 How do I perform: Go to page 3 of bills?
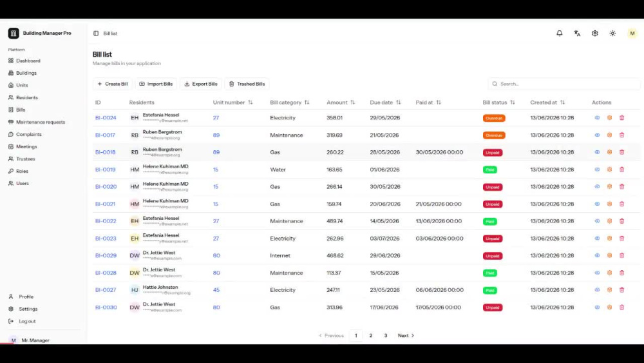[x=386, y=335]
